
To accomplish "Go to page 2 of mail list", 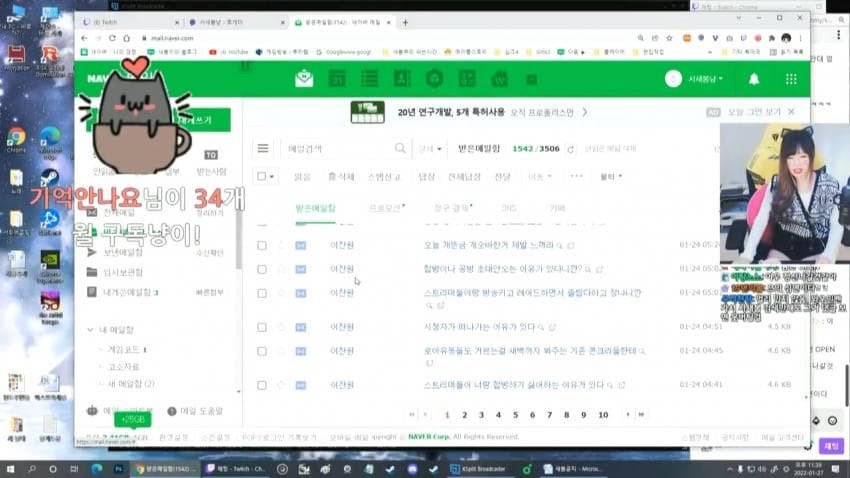I will coord(464,415).
